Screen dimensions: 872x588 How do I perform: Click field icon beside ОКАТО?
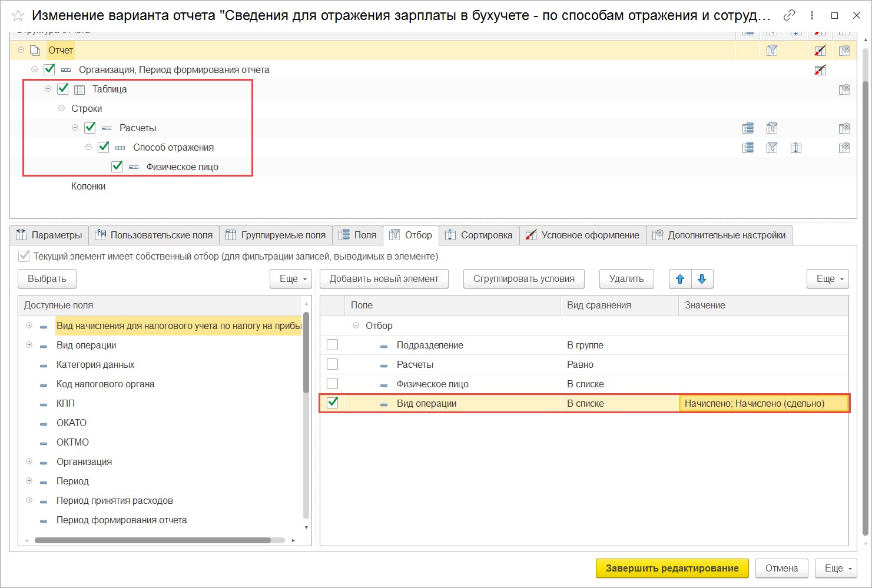[44, 424]
